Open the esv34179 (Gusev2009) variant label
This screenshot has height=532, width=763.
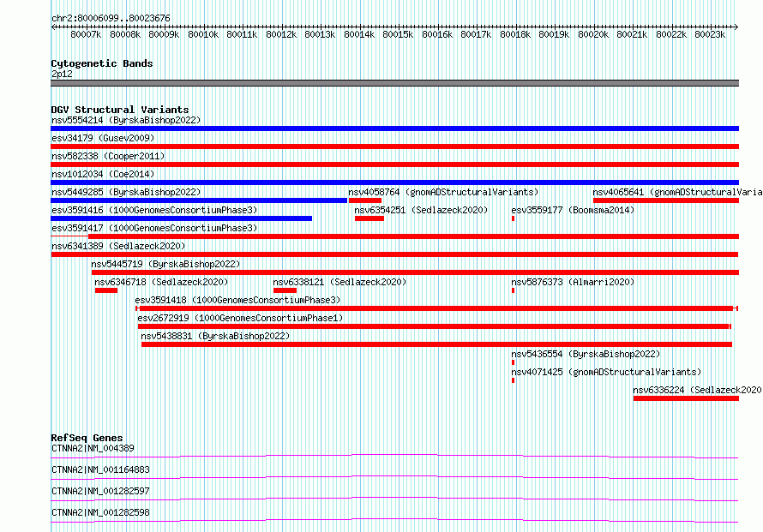pos(103,138)
